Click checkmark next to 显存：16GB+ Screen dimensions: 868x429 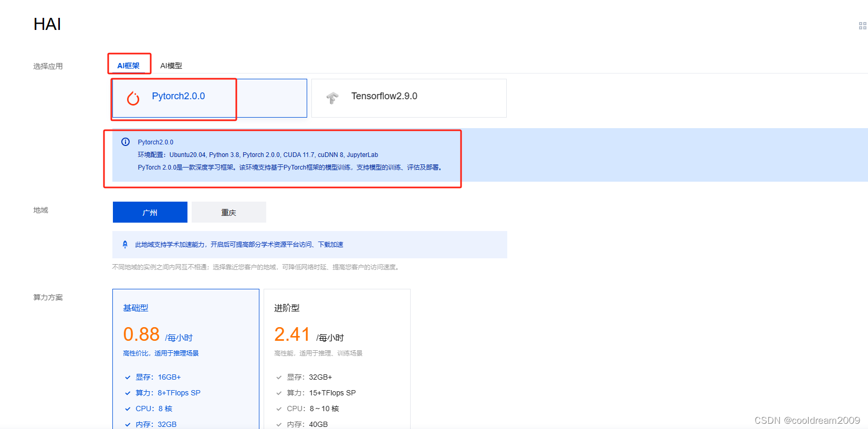[128, 378]
